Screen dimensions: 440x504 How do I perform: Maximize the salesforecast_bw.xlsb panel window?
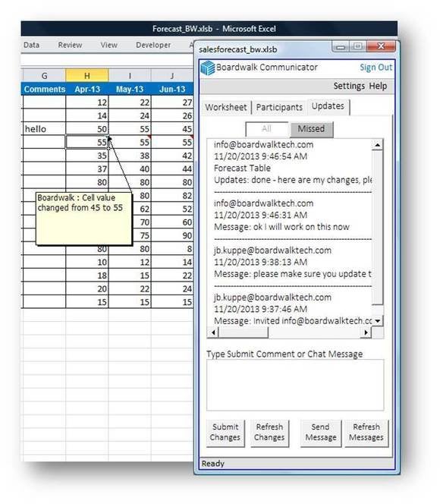click(358, 47)
